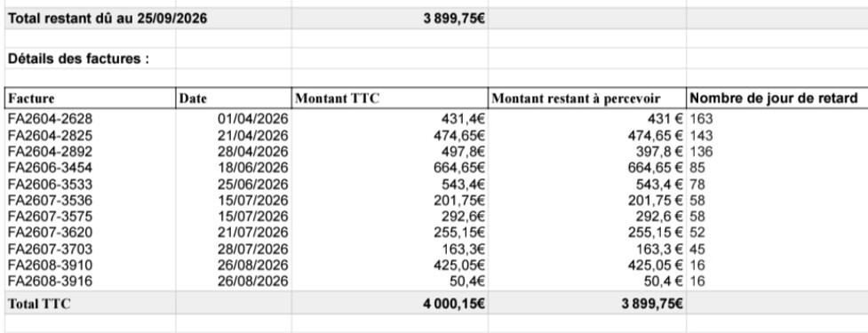Select the Montant restant à percevoir header
The width and height of the screenshot is (868, 333).
click(x=587, y=99)
